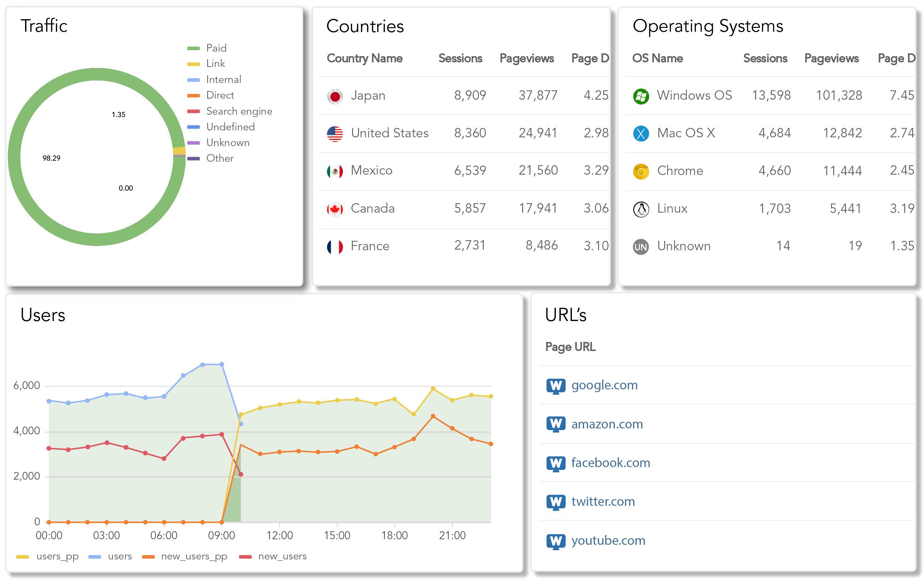This screenshot has width=924, height=580.
Task: Click the Mexico flag icon
Action: [x=335, y=171]
